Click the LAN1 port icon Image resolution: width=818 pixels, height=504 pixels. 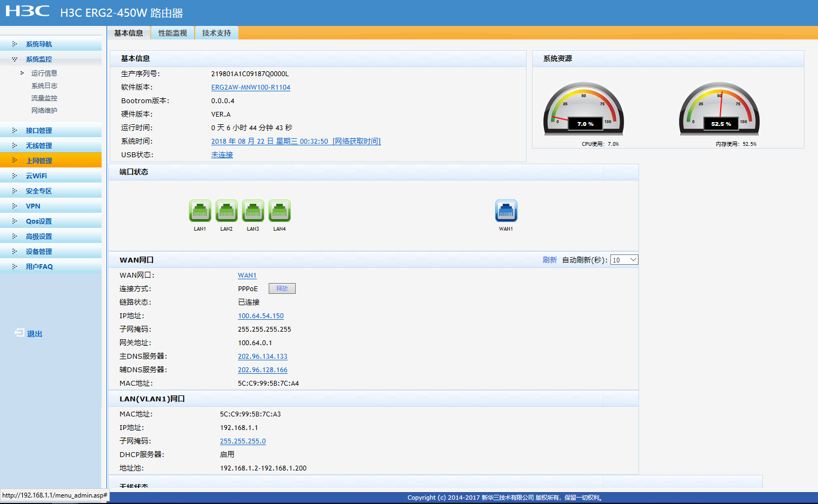pyautogui.click(x=200, y=211)
